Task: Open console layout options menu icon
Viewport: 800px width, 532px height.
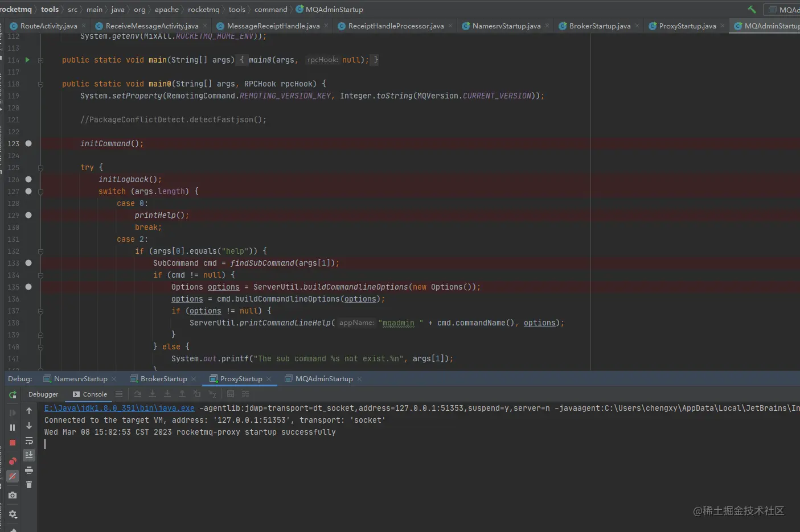Action: pos(119,394)
